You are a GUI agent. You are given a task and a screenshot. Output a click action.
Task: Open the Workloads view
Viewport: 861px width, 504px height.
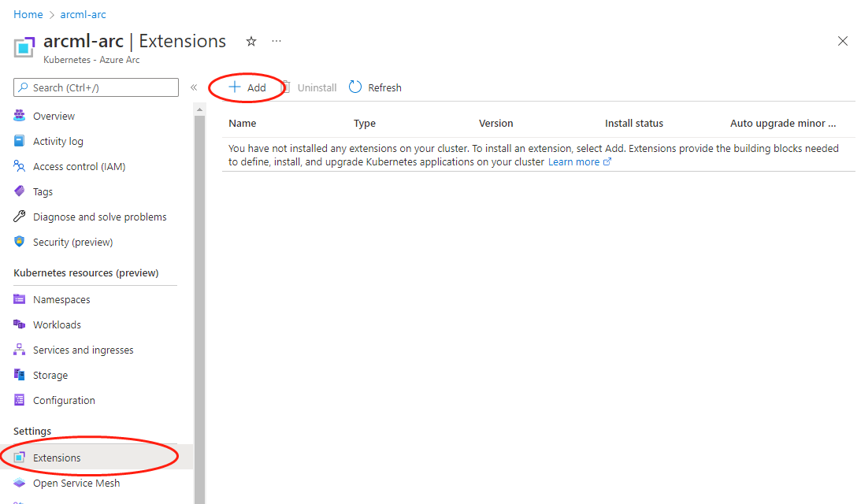[57, 324]
